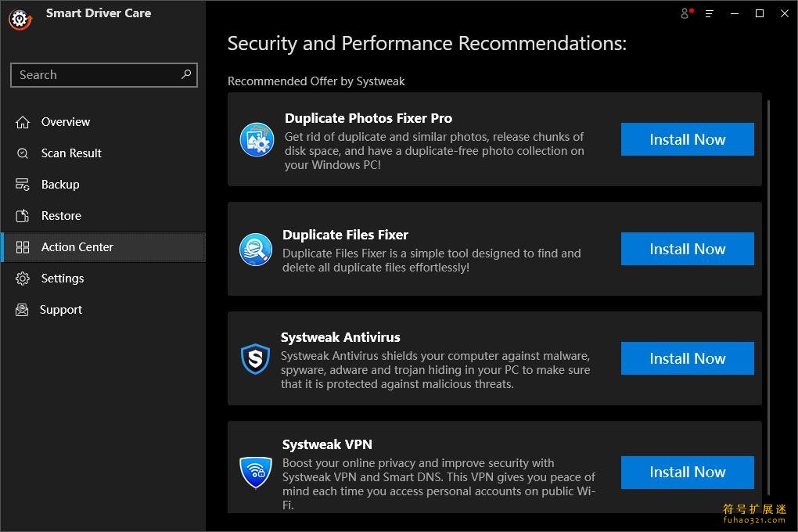Click the Restore icon in sidebar
798x532 pixels.
pyautogui.click(x=23, y=216)
